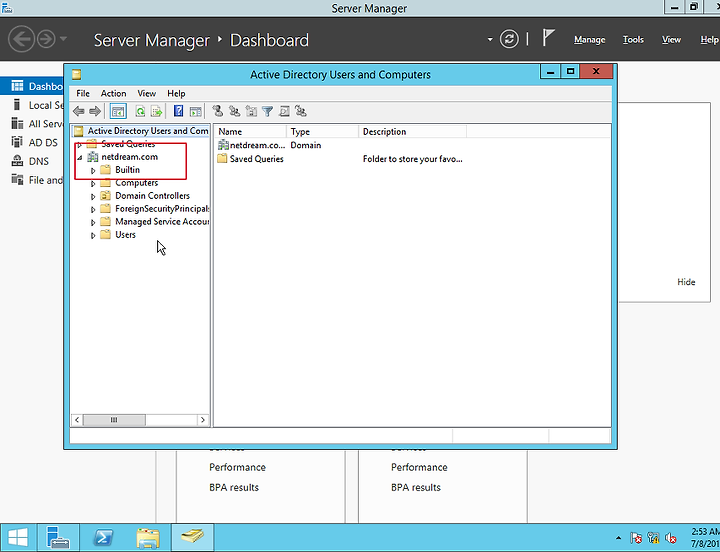Viewport: 720px width, 552px height.
Task: Expand the Builtin container arrow
Action: tap(93, 170)
